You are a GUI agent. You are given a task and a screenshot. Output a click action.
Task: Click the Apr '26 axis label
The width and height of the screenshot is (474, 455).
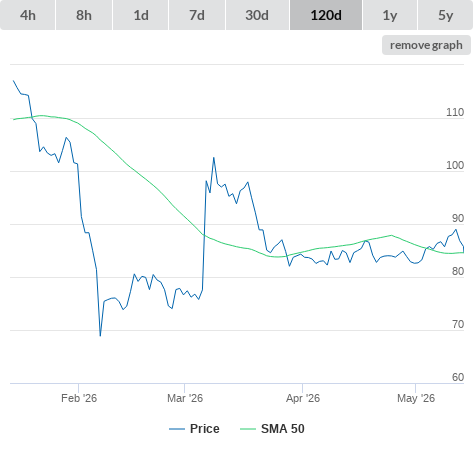[303, 398]
